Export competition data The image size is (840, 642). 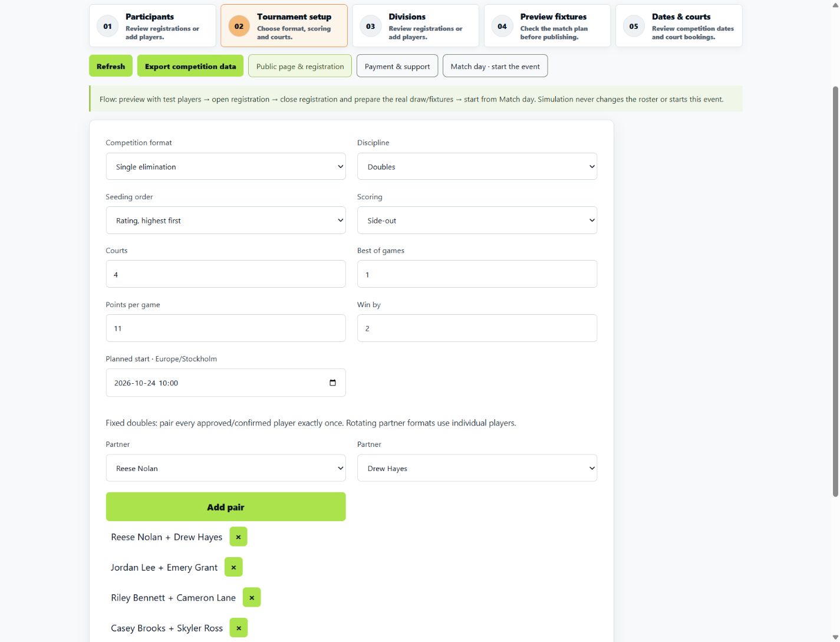[x=190, y=66]
